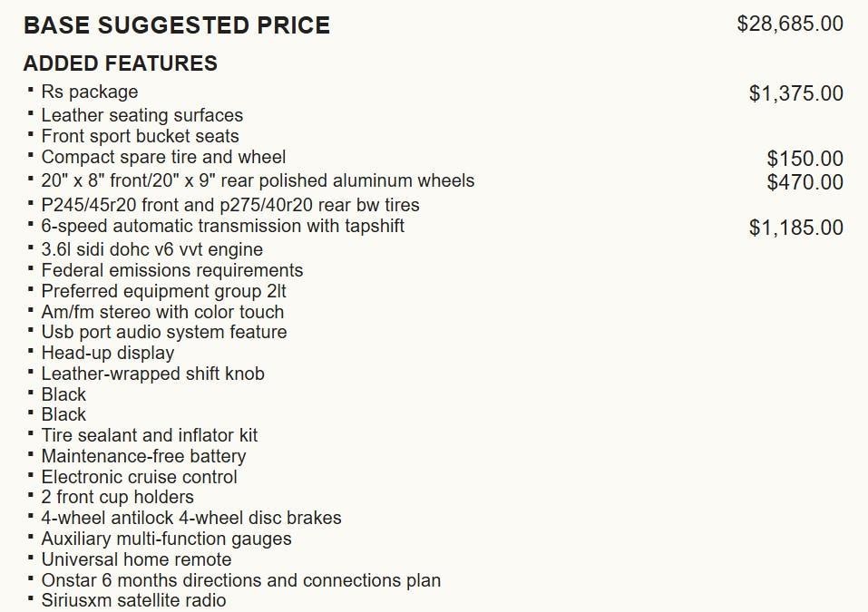Click the Base Suggested Price heading
Image resolution: width=868 pixels, height=612 pixels.
[177, 25]
